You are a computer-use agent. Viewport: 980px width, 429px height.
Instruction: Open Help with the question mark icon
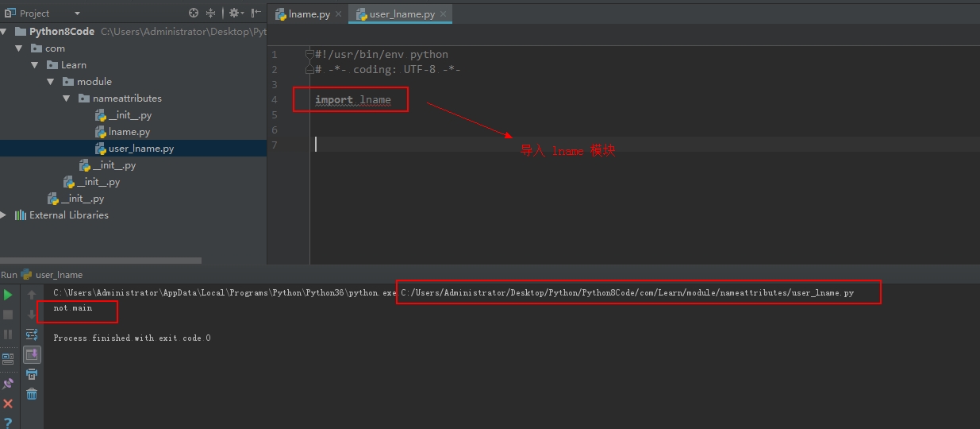click(8, 423)
